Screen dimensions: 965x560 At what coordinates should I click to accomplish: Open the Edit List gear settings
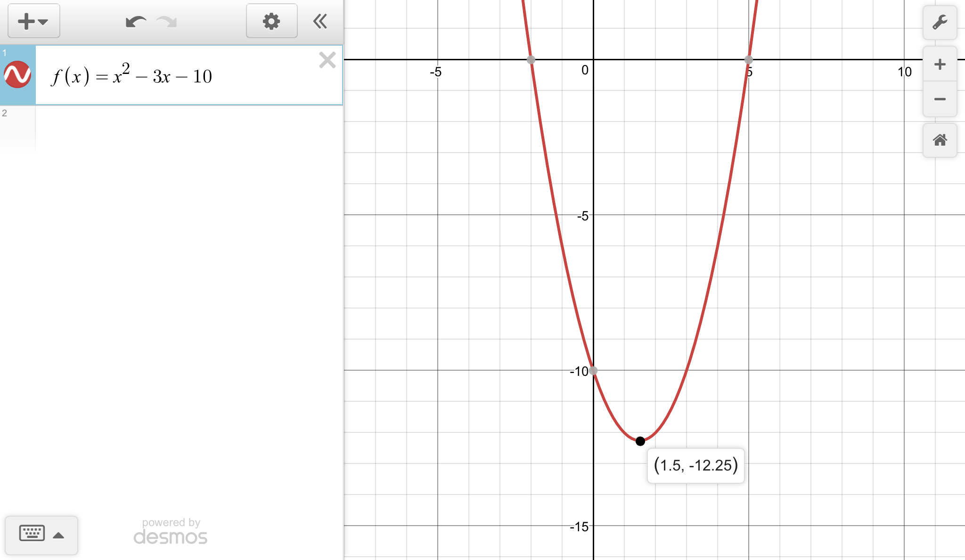[x=271, y=21]
